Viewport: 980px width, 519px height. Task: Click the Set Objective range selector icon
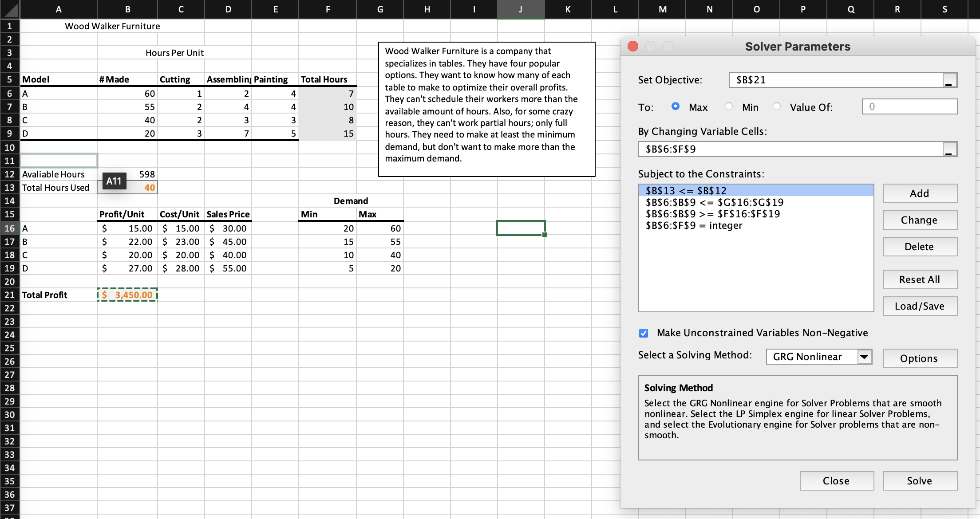(949, 80)
